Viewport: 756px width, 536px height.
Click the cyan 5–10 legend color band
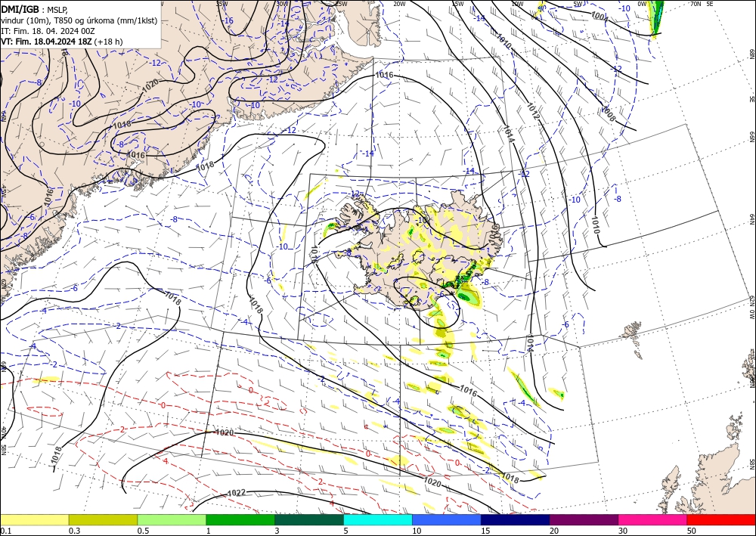point(378,519)
